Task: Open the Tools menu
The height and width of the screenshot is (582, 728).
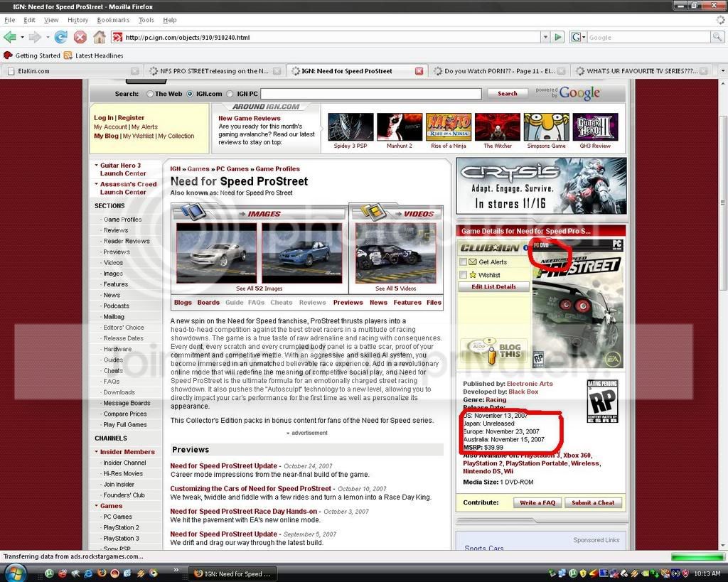Action: tap(146, 20)
